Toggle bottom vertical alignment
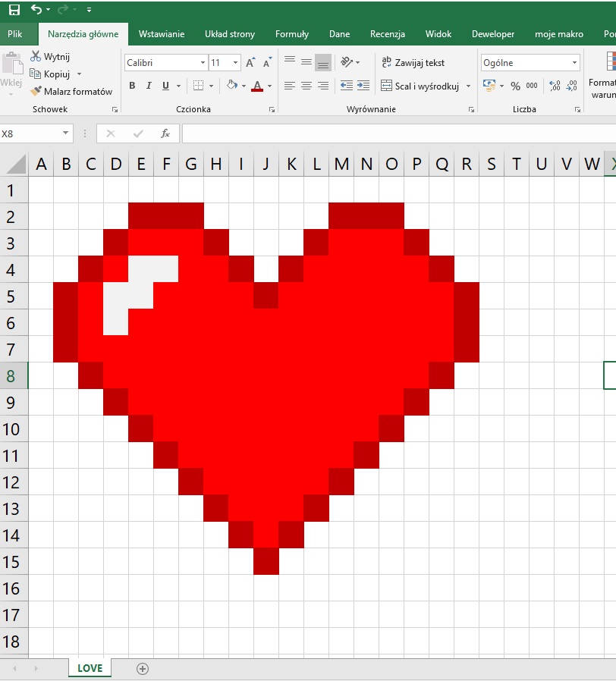Screen dimensions: 616x681 323,62
